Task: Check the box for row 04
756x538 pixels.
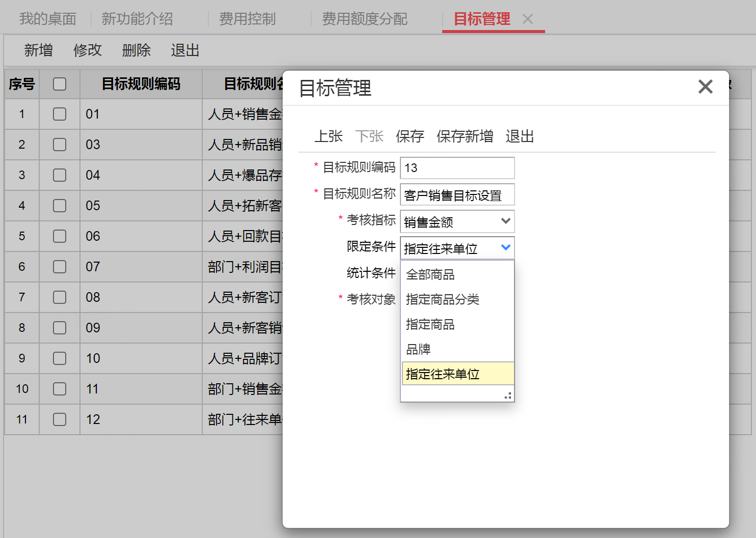Action: tap(60, 175)
